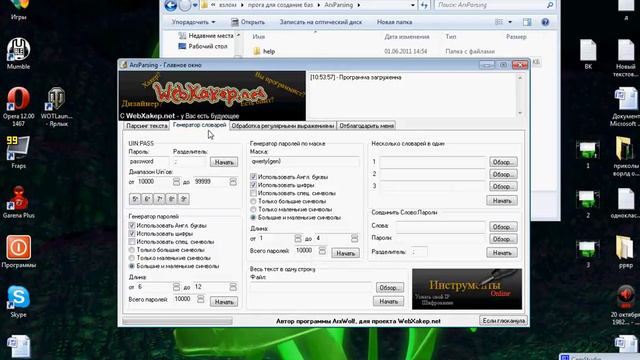The height and width of the screenshot is (360, 640).
Task: Click Обзор next to Слова field
Action: (x=503, y=227)
